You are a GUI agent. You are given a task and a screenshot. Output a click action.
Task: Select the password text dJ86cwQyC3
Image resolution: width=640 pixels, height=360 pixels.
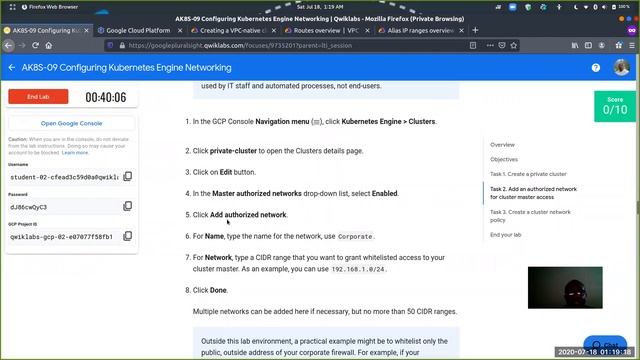click(29, 207)
